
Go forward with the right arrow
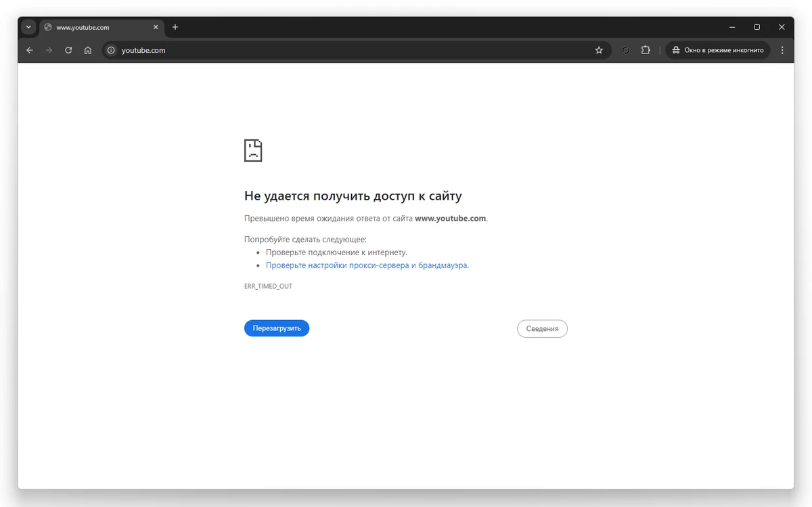pos(49,50)
